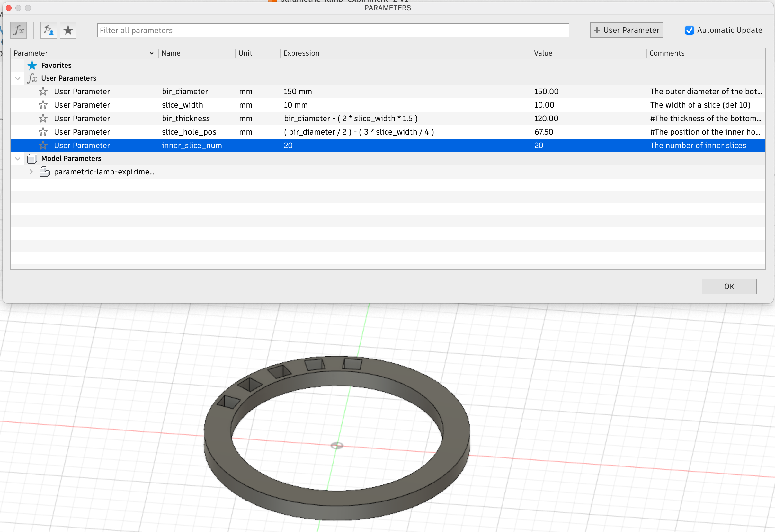Viewport: 775px width, 532px height.
Task: Favorite the bir_diameter parameter via its star
Action: (43, 91)
